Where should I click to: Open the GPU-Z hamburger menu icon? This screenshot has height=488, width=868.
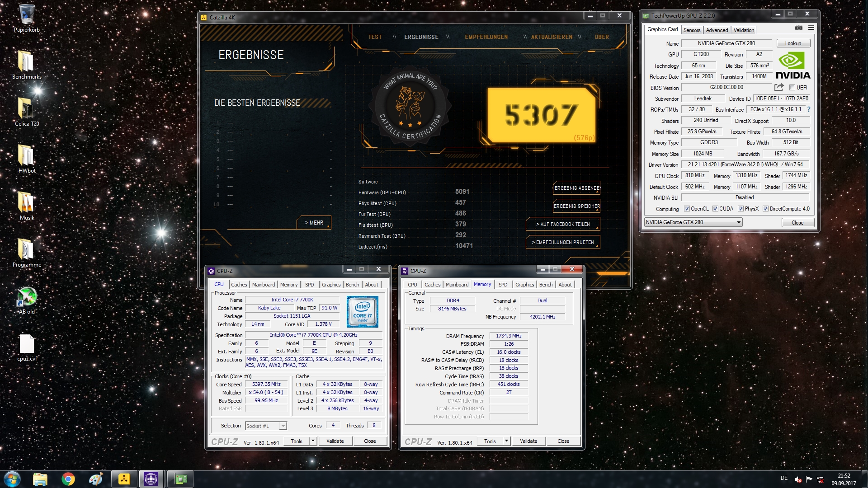[811, 28]
